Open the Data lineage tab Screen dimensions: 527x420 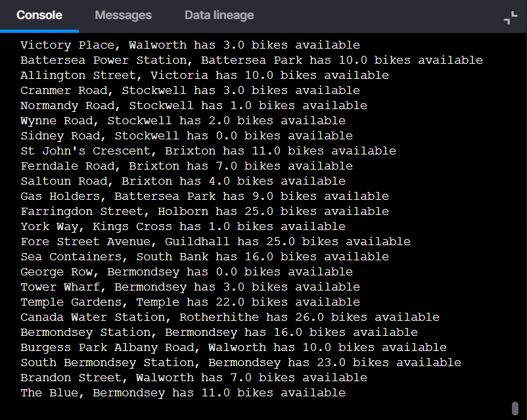(x=219, y=15)
